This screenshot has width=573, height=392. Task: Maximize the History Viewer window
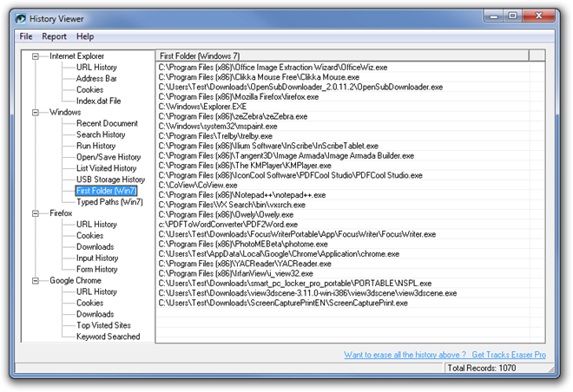point(513,16)
